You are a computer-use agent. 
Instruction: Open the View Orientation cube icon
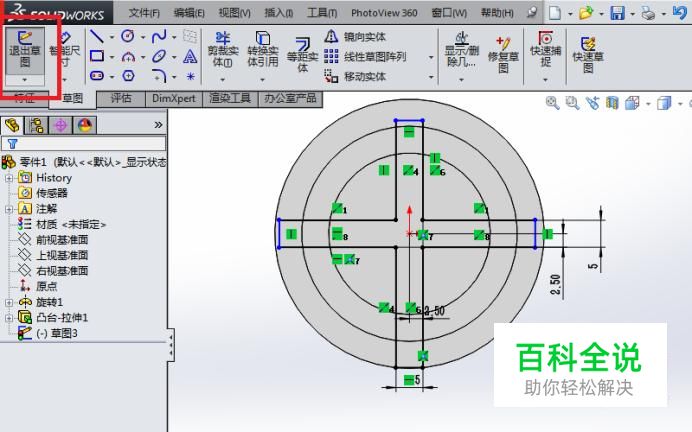pos(632,103)
